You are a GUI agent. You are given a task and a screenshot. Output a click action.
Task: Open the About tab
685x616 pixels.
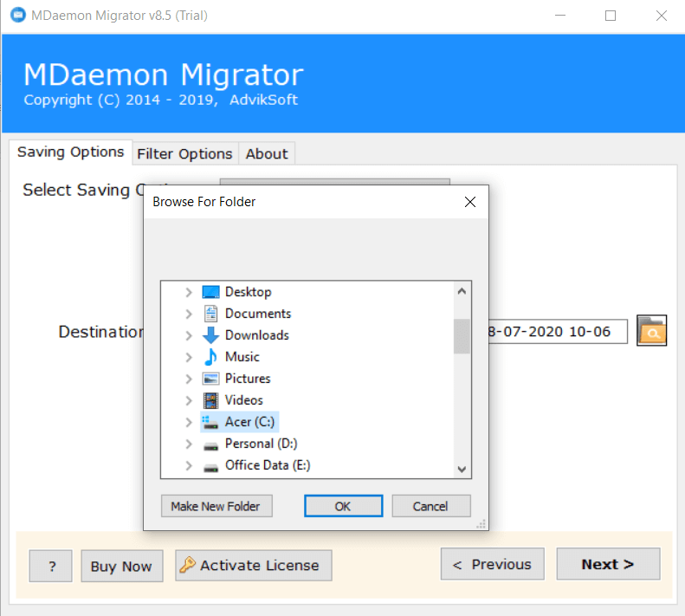(x=267, y=154)
